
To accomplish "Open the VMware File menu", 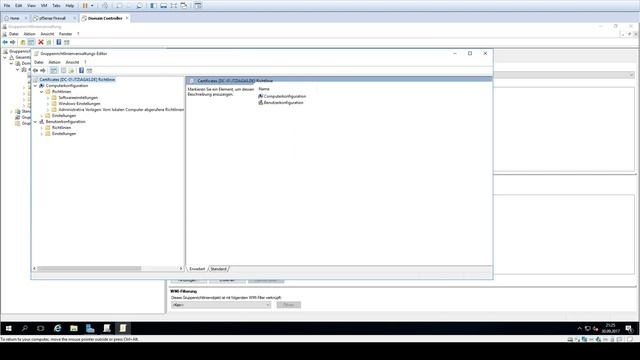I will 7,6.
